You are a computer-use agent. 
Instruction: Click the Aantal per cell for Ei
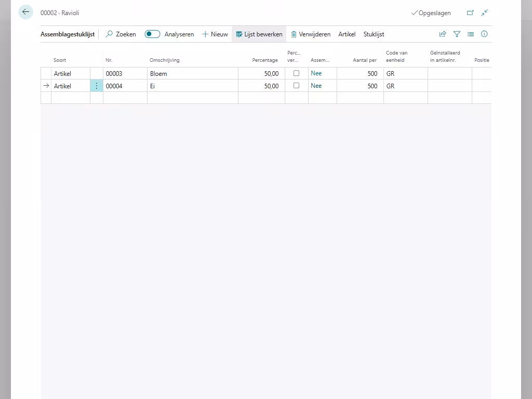pyautogui.click(x=360, y=86)
